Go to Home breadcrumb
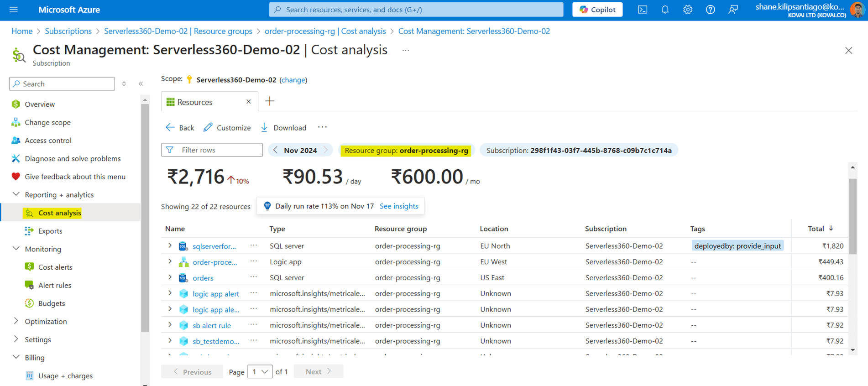Screen dimensions: 868x386 [x=22, y=31]
